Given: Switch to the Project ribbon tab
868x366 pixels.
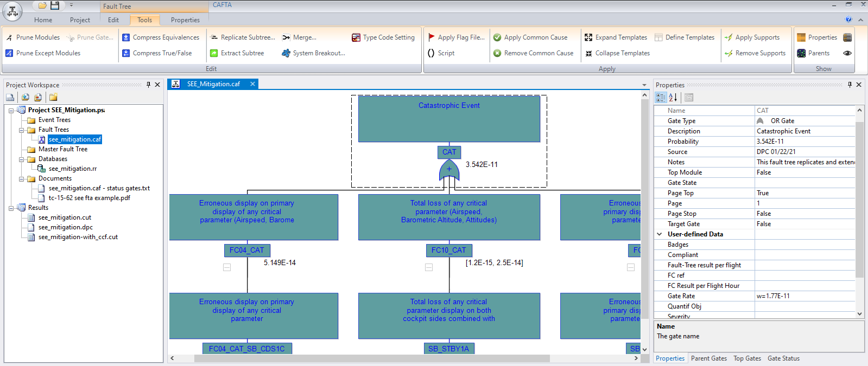Looking at the screenshot, I should pyautogui.click(x=80, y=20).
